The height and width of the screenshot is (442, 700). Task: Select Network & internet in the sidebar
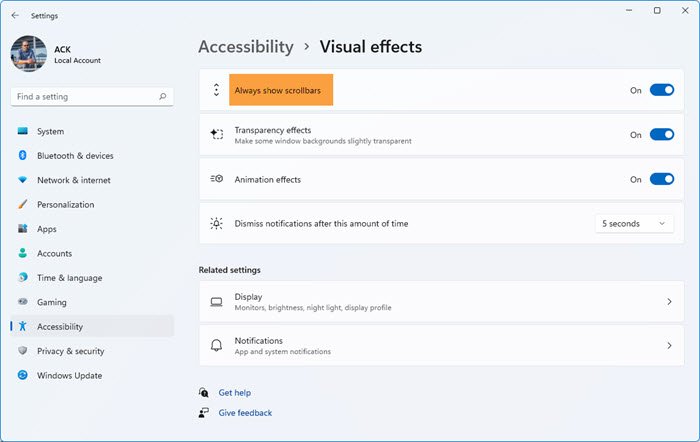coord(74,180)
